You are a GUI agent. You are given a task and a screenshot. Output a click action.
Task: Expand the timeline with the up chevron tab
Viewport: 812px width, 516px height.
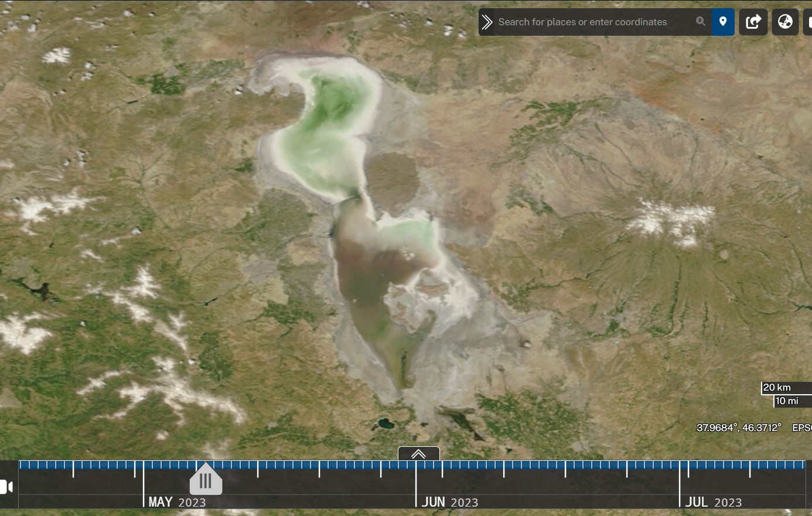[x=418, y=454]
